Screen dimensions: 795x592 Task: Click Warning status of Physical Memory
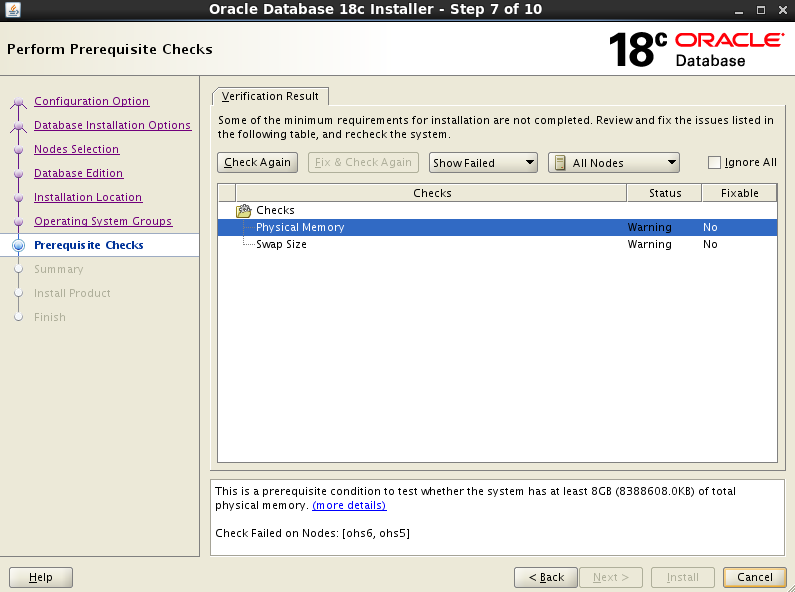(649, 228)
